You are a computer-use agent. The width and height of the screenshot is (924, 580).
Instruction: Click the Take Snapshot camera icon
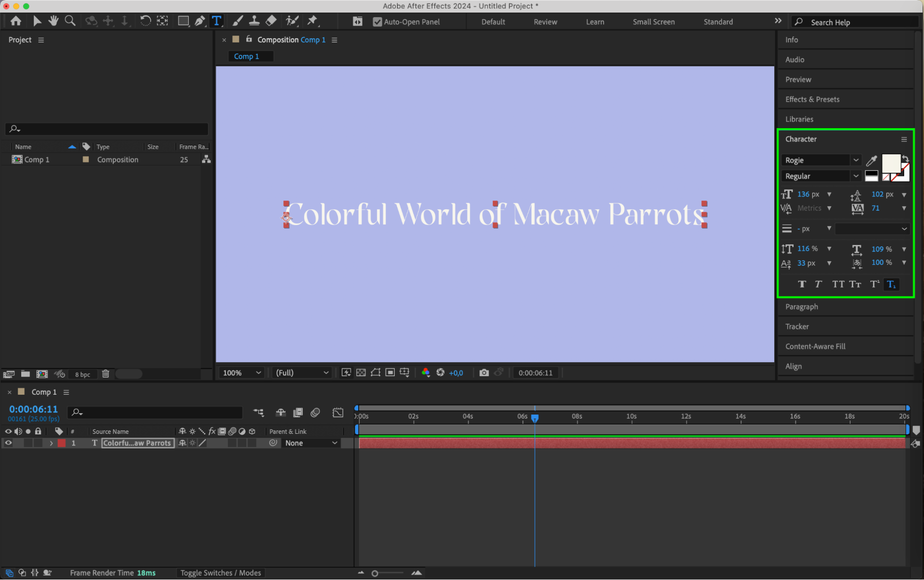coord(483,372)
